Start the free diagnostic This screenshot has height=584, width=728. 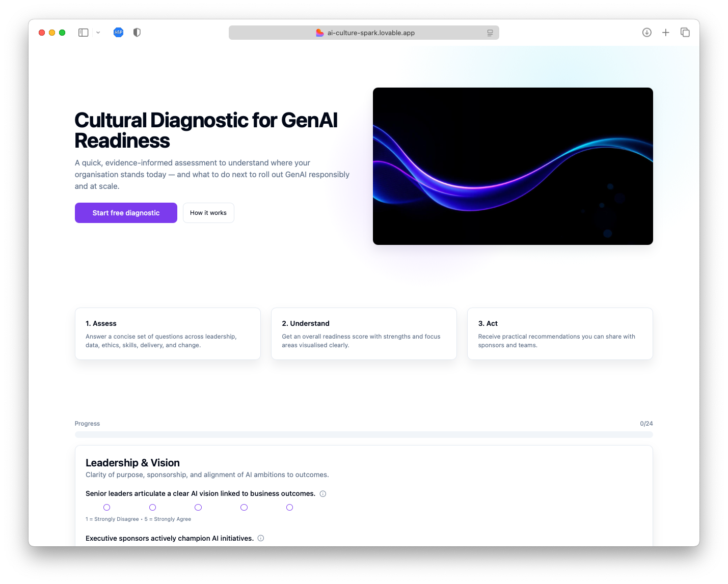[126, 213]
